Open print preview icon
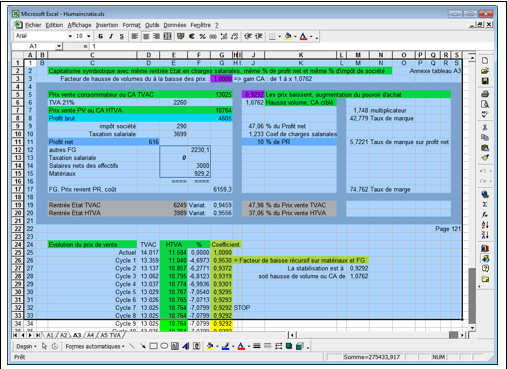Screen dimensions: 507x369 click(x=485, y=104)
